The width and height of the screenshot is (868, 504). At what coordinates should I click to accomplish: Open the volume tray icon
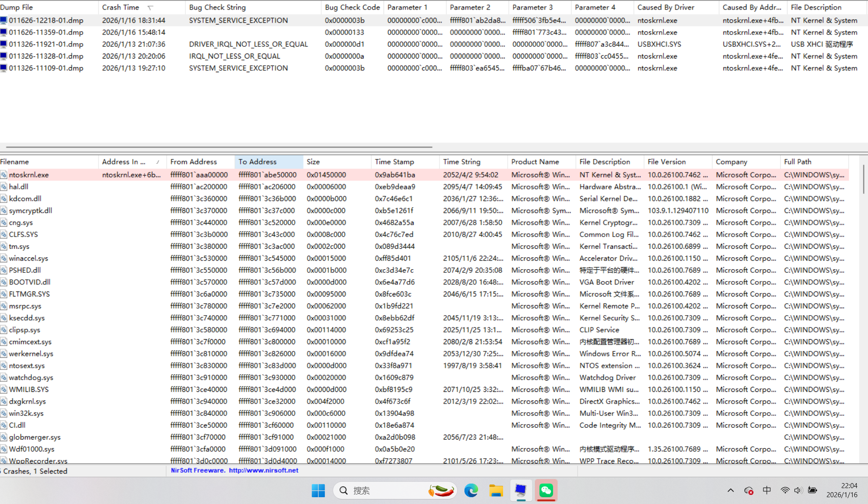tap(798, 490)
